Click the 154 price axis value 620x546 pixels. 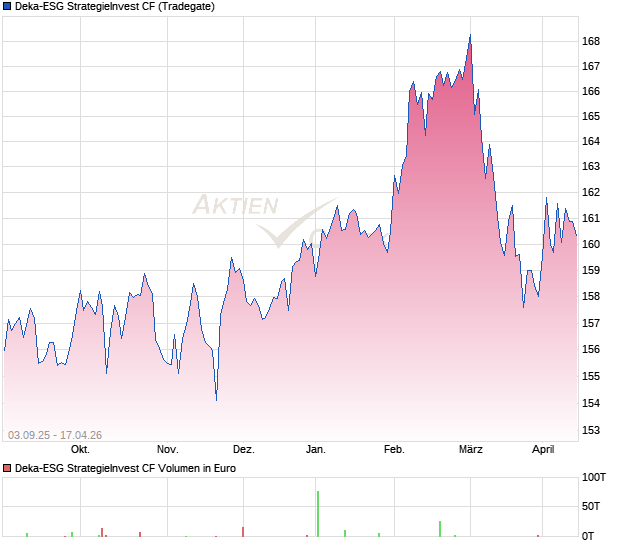pyautogui.click(x=591, y=403)
